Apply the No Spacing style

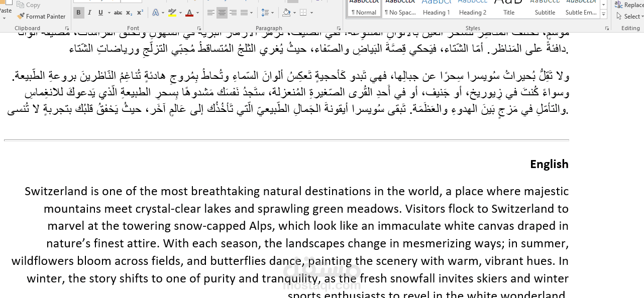coord(400,8)
